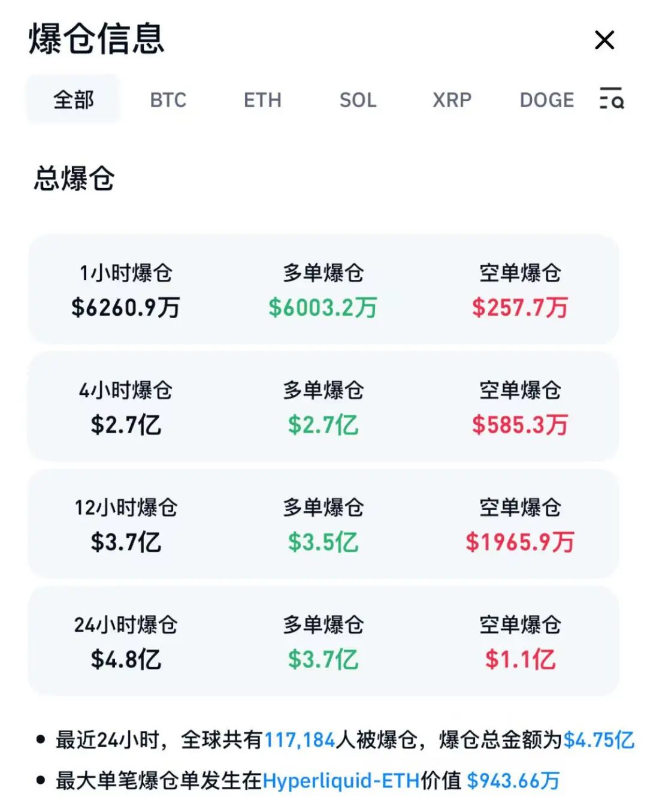Select the DOGE tab

click(x=546, y=99)
